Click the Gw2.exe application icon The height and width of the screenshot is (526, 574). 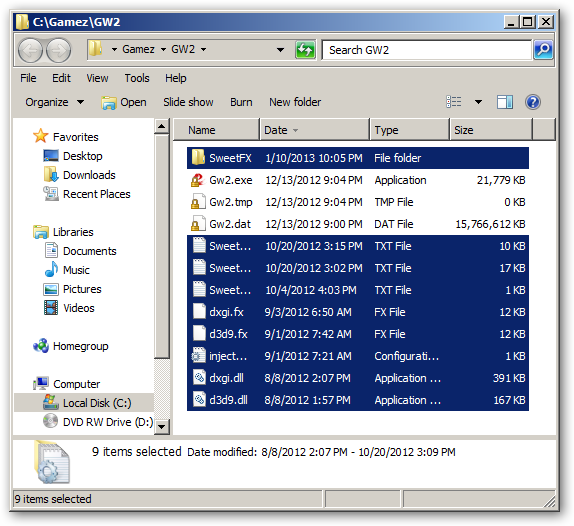[x=197, y=180]
